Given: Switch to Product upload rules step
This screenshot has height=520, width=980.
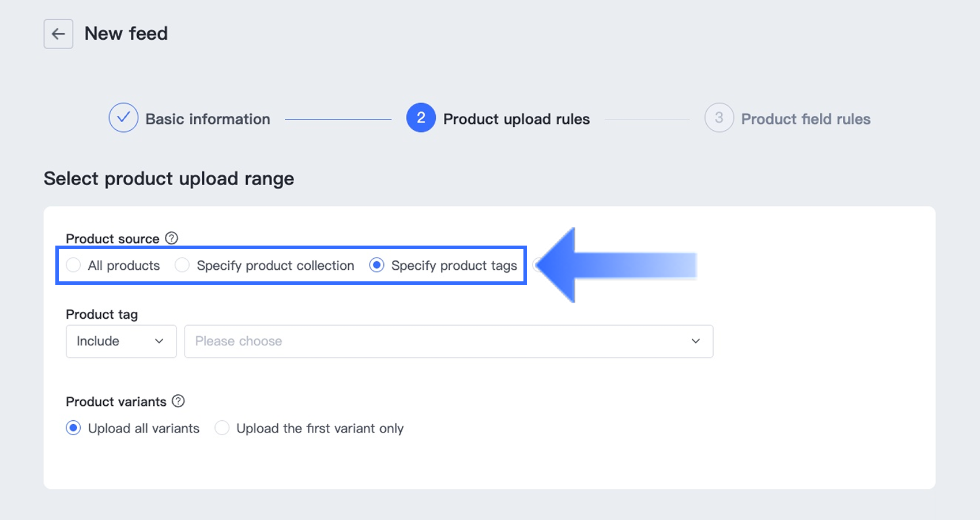Looking at the screenshot, I should 516,119.
